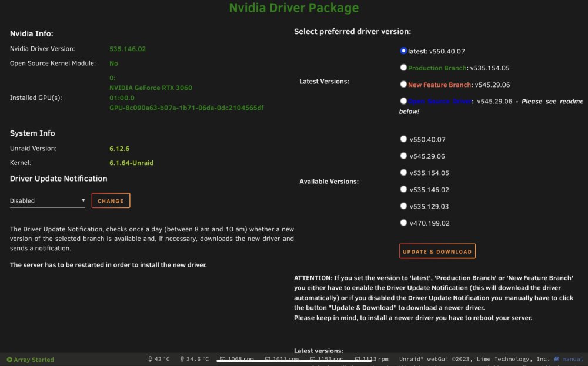Click the 34.6 °C temperature icon
Image resolution: width=588 pixels, height=366 pixels.
pos(182,359)
